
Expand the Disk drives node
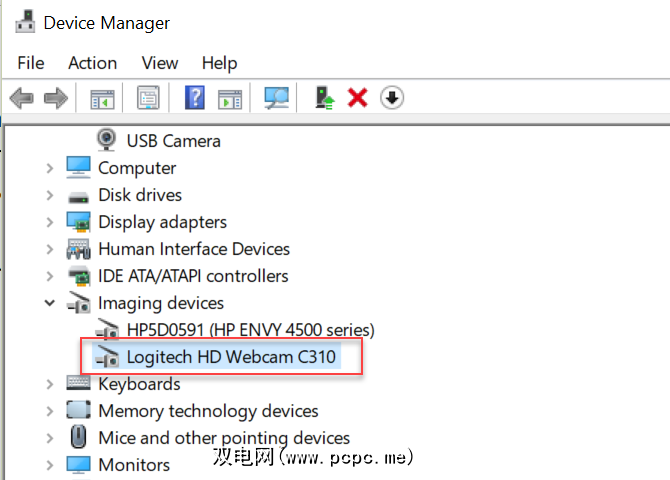[x=49, y=195]
